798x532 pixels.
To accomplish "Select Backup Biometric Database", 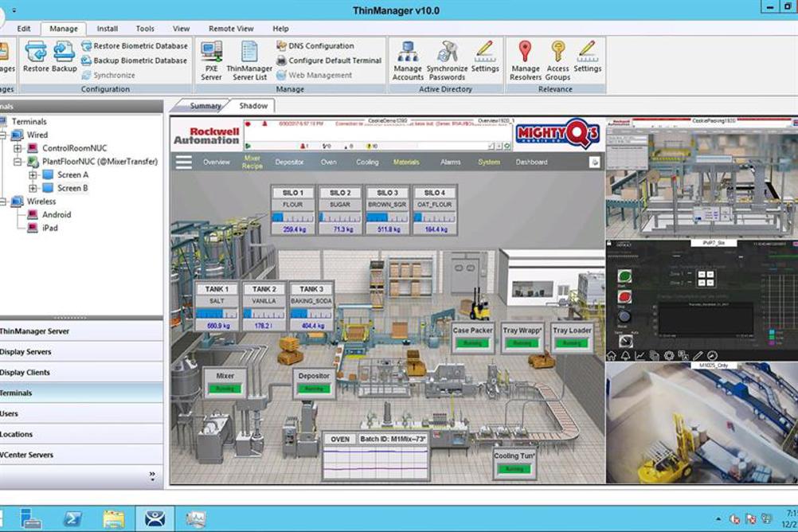I will point(135,60).
